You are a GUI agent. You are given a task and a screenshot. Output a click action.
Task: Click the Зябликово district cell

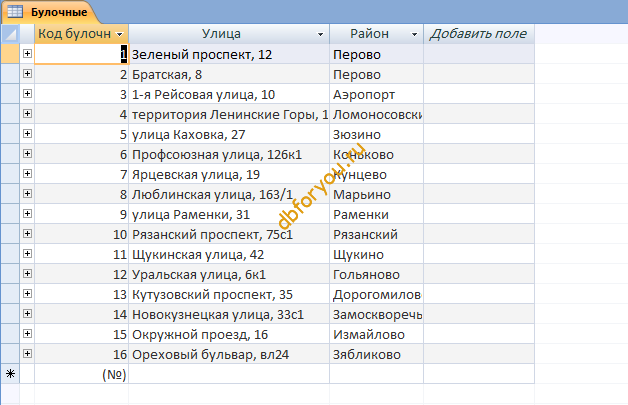click(376, 354)
